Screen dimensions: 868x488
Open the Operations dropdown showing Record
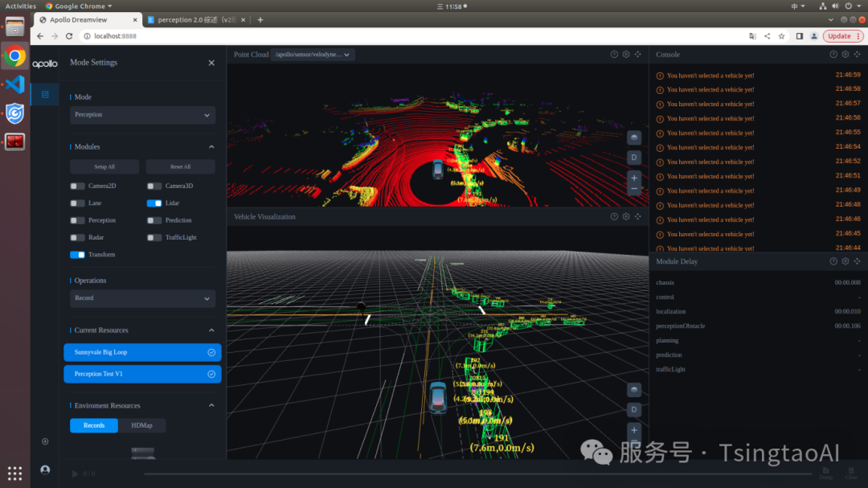(142, 298)
